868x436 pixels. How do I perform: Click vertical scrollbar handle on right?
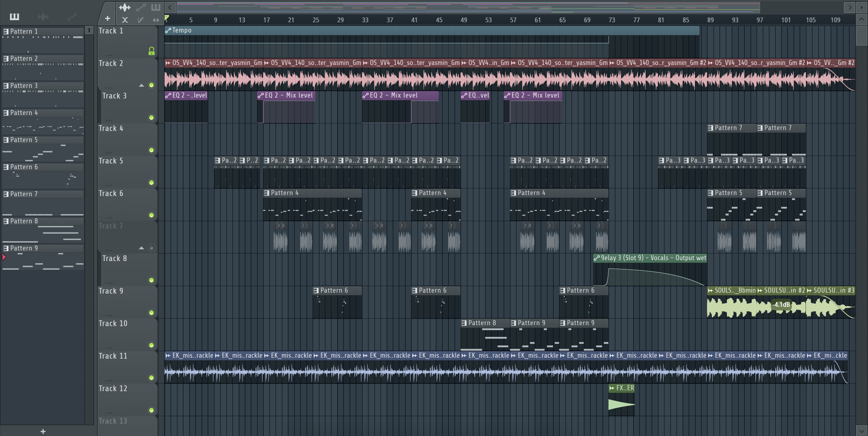pyautogui.click(x=861, y=36)
